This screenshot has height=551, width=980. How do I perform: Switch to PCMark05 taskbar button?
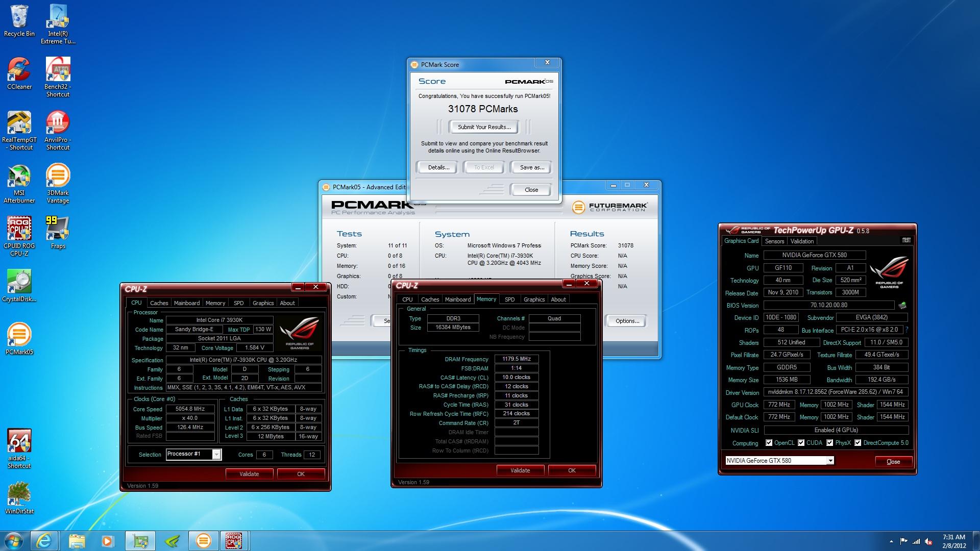(x=203, y=541)
